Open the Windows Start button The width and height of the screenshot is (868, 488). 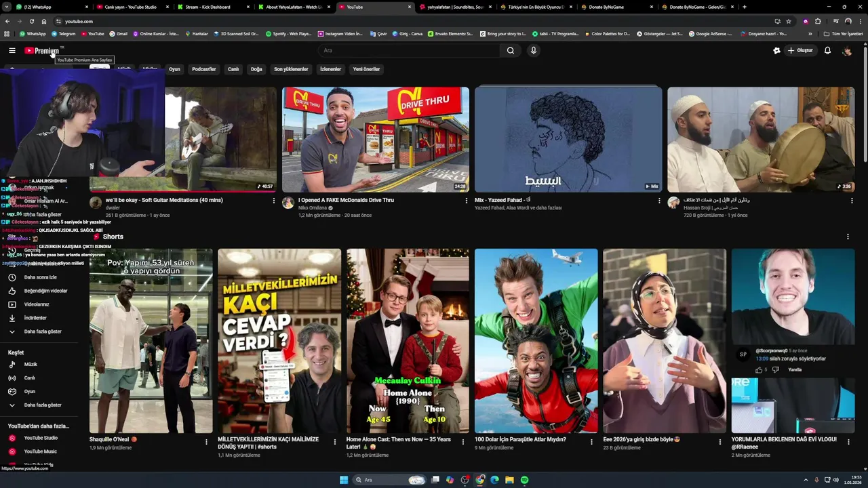344,480
